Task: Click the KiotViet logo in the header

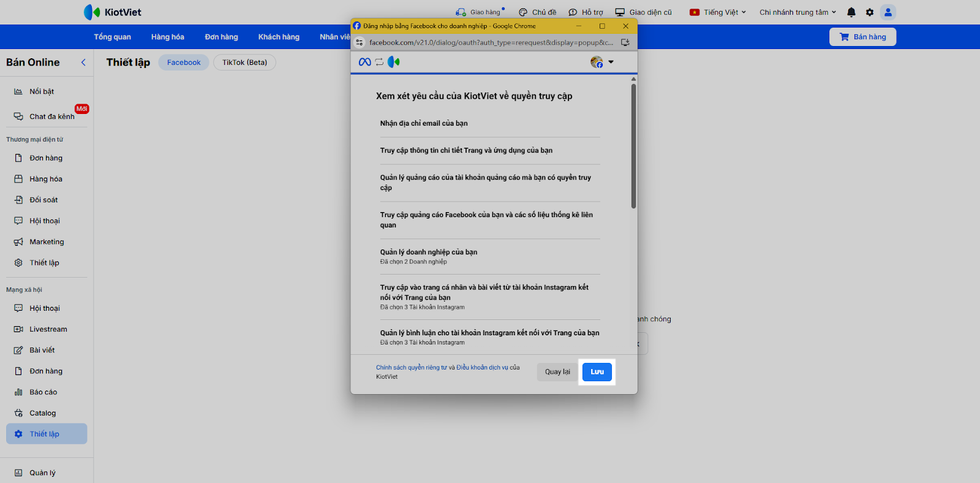Action: click(x=113, y=12)
